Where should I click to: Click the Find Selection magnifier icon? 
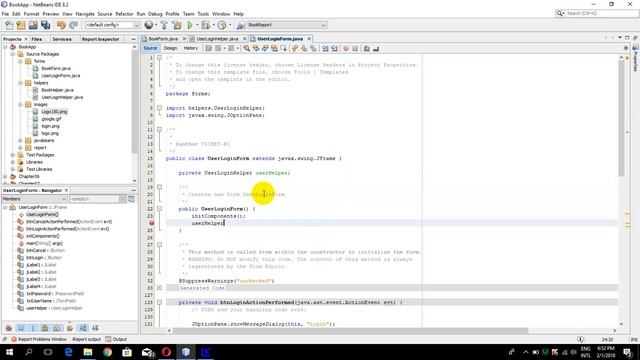(x=247, y=49)
